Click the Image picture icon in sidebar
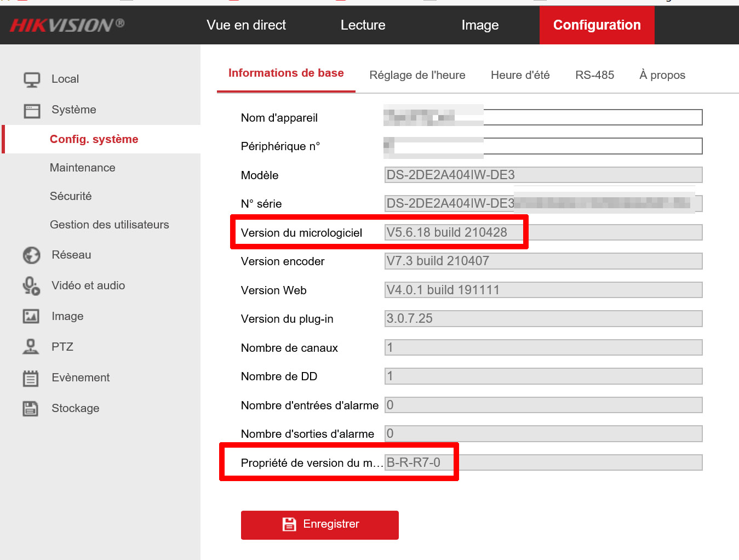 tap(31, 316)
